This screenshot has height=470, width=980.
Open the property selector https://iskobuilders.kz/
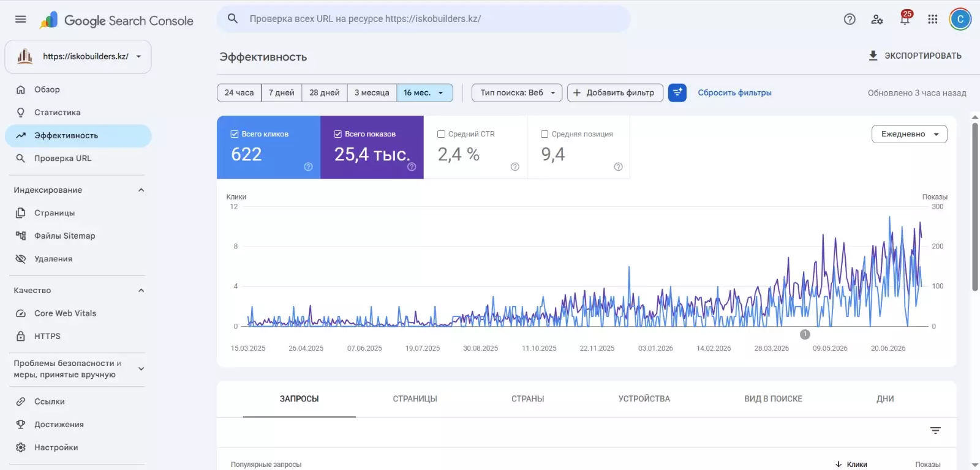(78, 57)
